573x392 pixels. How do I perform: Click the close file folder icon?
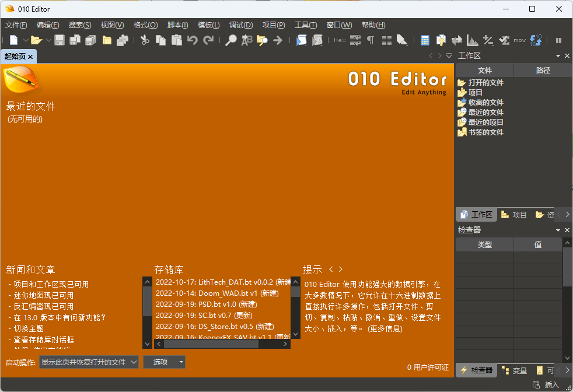coord(107,40)
